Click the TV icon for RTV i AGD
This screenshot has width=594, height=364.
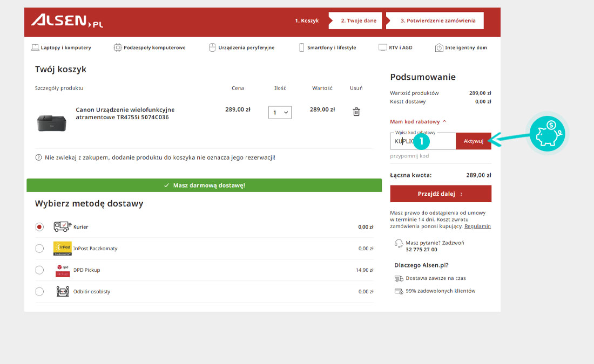click(x=383, y=47)
